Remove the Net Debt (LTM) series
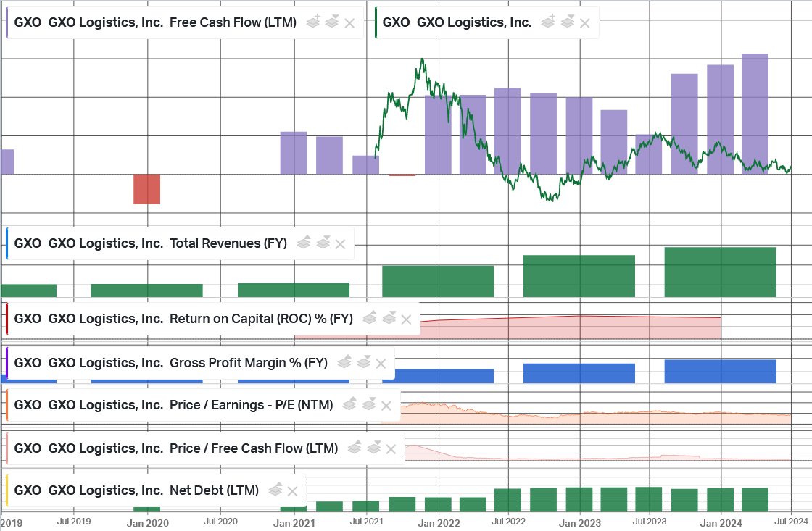 point(293,490)
